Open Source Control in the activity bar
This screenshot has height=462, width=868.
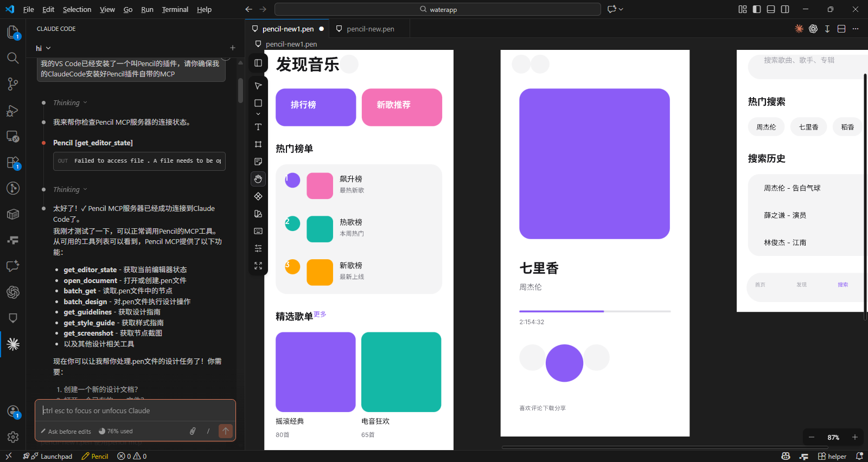pyautogui.click(x=12, y=84)
